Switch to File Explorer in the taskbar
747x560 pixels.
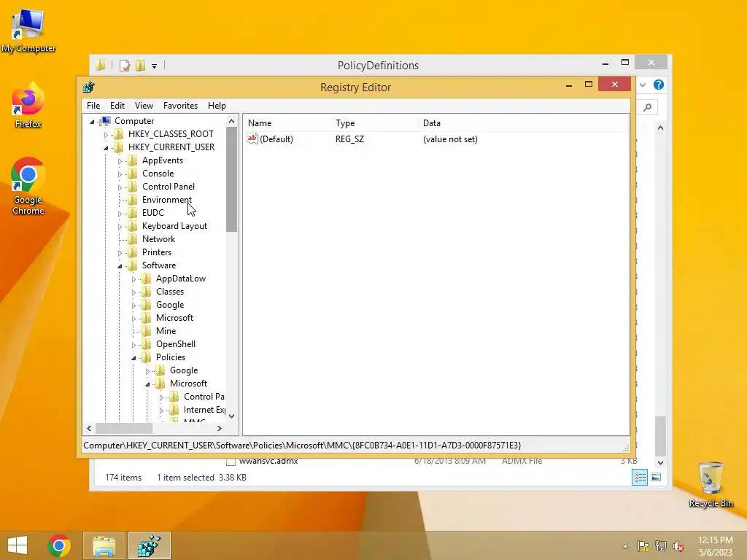click(104, 545)
